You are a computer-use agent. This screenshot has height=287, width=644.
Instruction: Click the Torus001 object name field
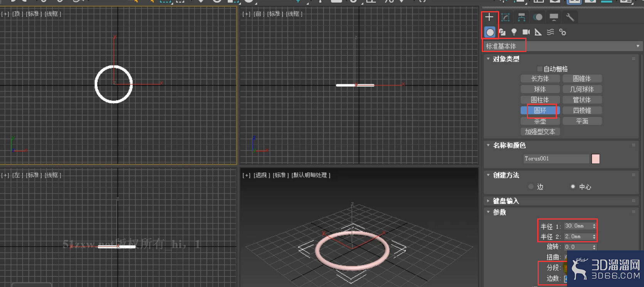click(x=556, y=159)
